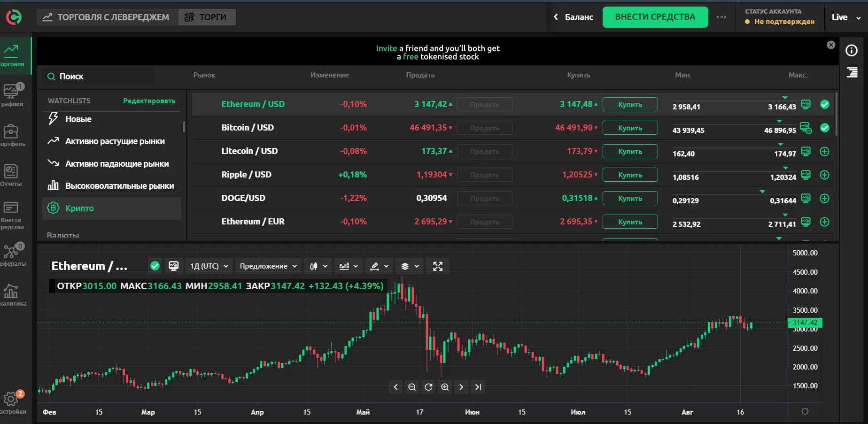Add DOGE/USD to favorites
Image resolution: width=868 pixels, height=424 pixels.
pyautogui.click(x=825, y=198)
